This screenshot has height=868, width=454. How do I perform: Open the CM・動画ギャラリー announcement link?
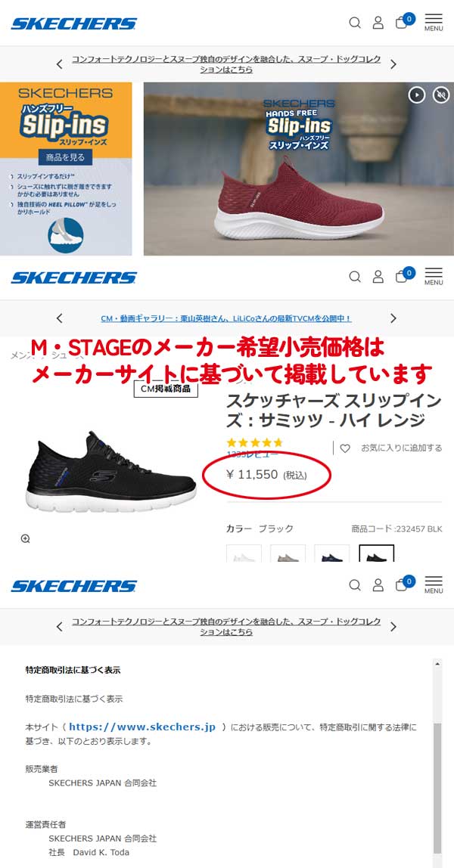[226, 319]
